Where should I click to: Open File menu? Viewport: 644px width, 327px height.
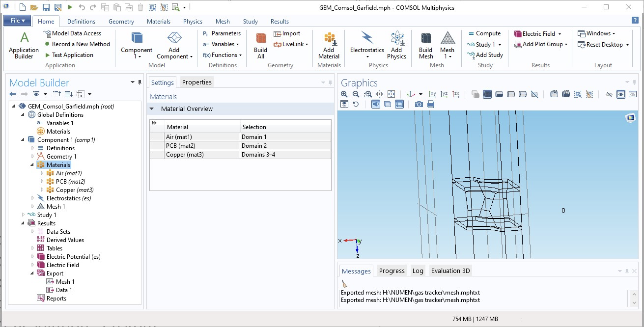[x=18, y=21]
